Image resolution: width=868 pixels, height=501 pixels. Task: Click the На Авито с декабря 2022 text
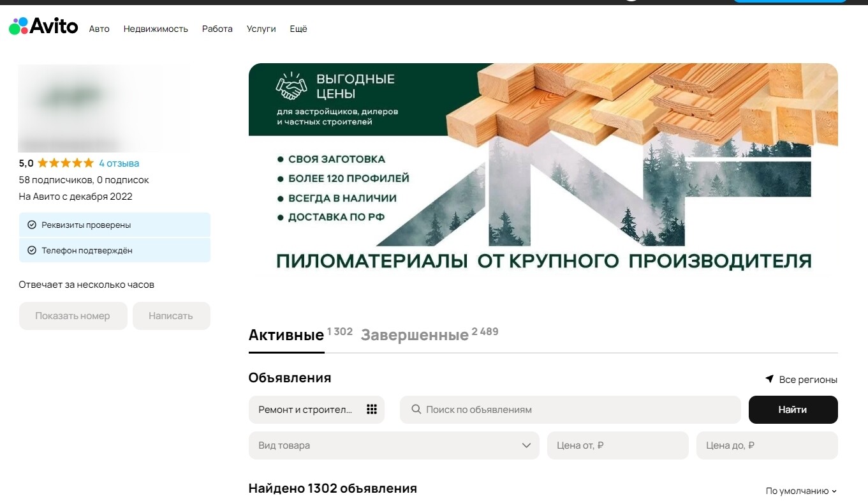76,197
